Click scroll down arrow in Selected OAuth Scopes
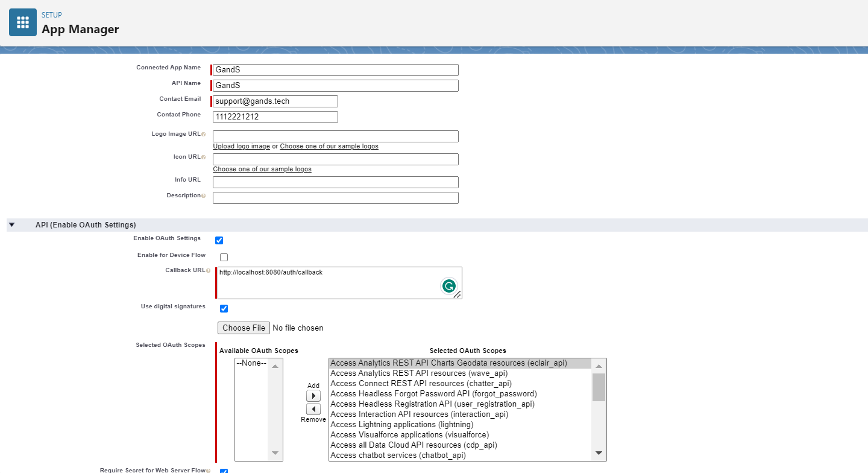868x473 pixels. 599,453
